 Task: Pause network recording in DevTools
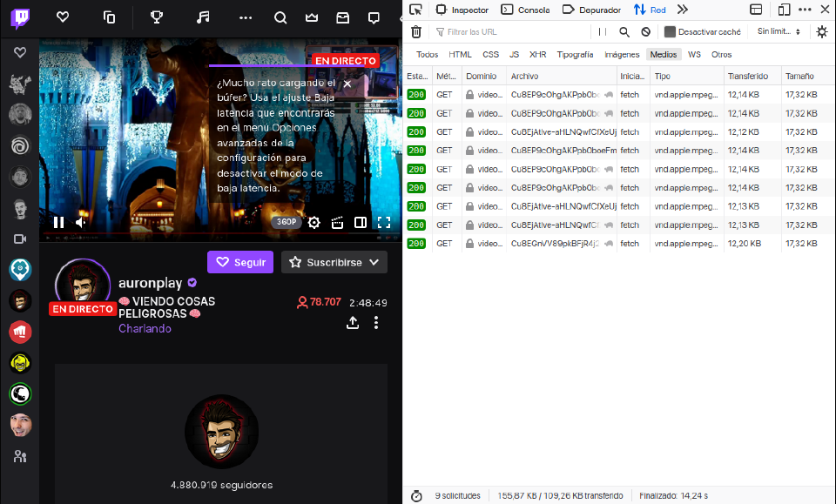coord(602,32)
